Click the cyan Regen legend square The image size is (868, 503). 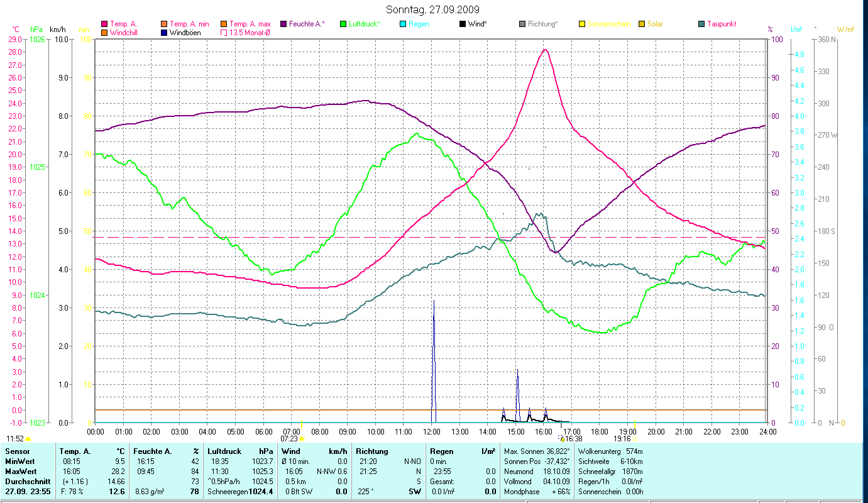(402, 24)
